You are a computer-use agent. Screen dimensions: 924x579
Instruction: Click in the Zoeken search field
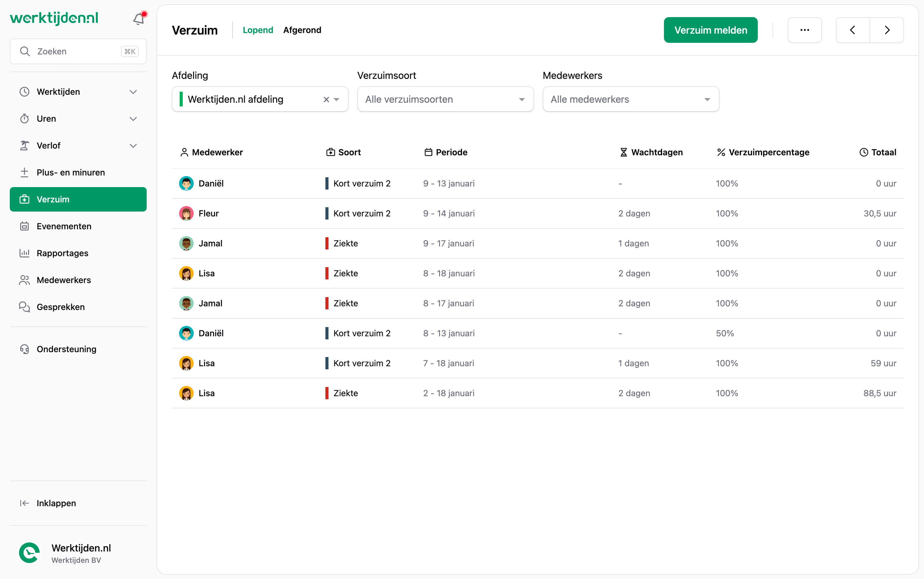[78, 51]
